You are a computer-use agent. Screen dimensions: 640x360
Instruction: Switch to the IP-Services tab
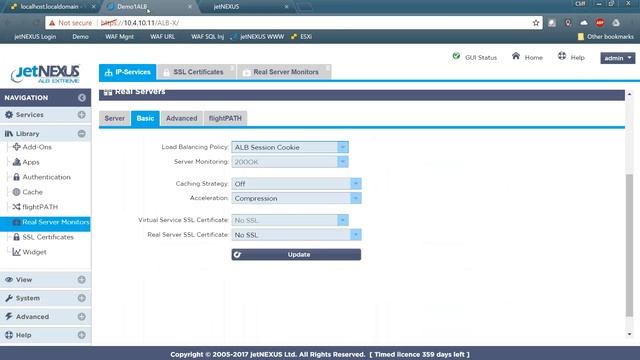click(x=127, y=72)
